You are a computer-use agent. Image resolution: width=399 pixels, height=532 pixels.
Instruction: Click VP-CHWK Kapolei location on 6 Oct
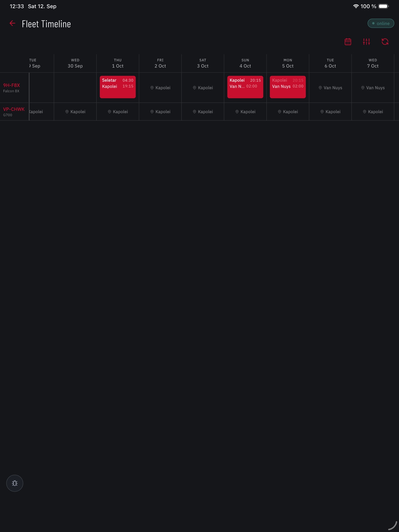click(330, 112)
